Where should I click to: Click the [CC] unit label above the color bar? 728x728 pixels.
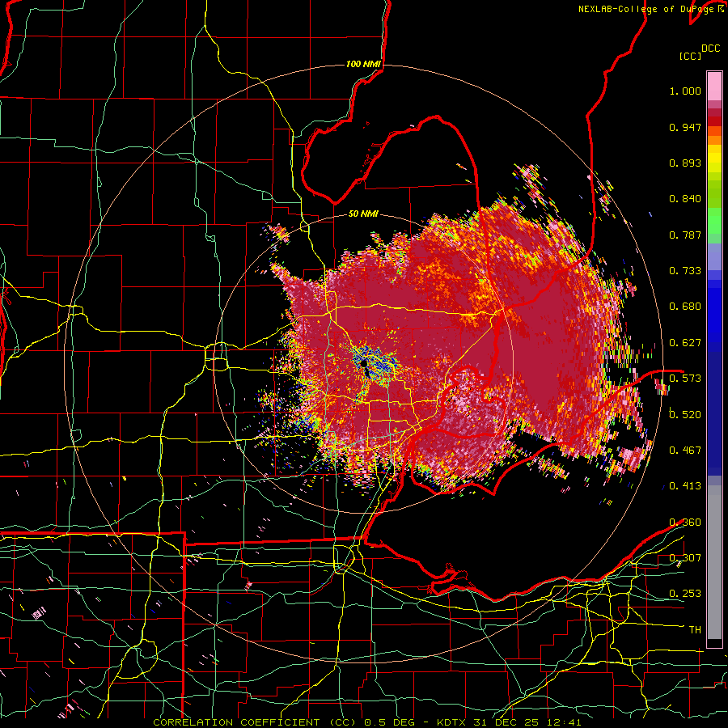690,56
